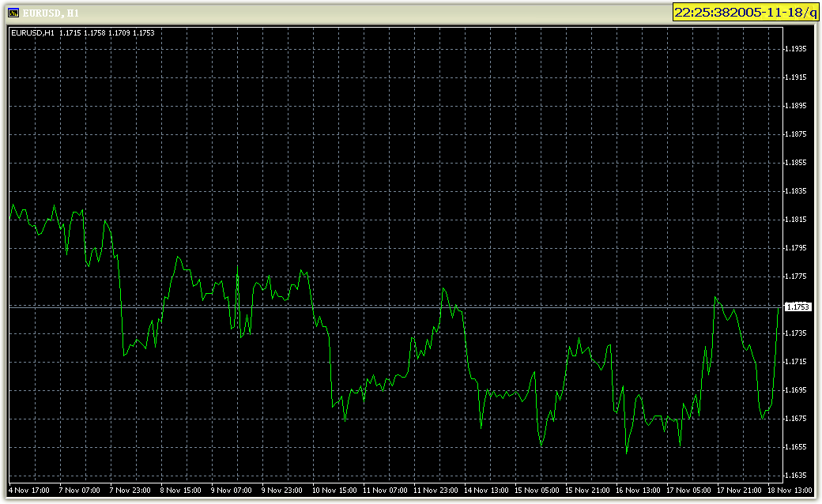The image size is (822, 504).
Task: Click the 7 Nov 23:00 time label
Action: (130, 491)
